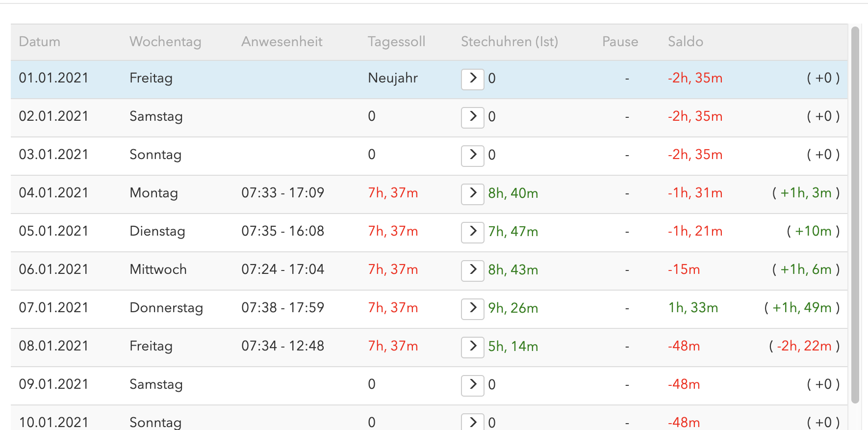Viewport: 868px width, 430px height.
Task: Click the -2h, 22m daily balance
Action: 804,346
